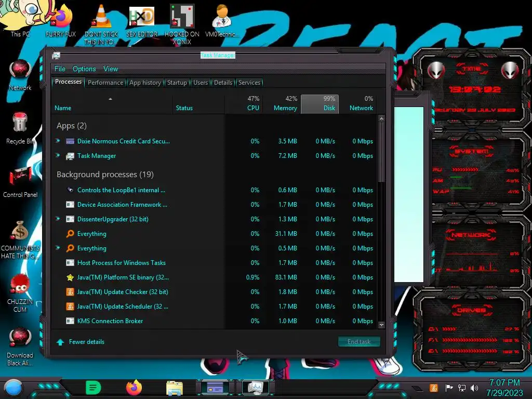The height and width of the screenshot is (399, 532).
Task: Click the Task Manager taskbar button
Action: click(255, 388)
